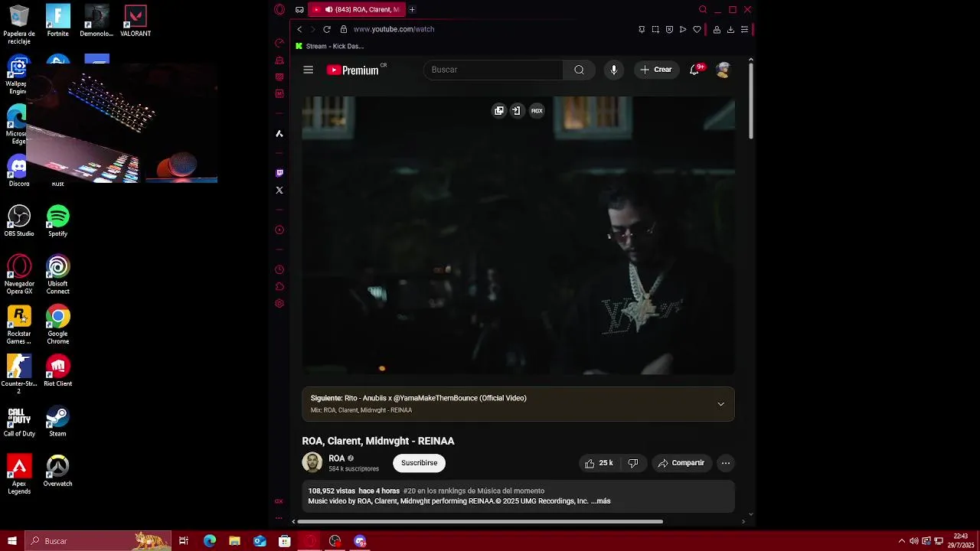The width and height of the screenshot is (980, 551).
Task: Click the YouTube Buscar search field
Action: click(x=494, y=70)
